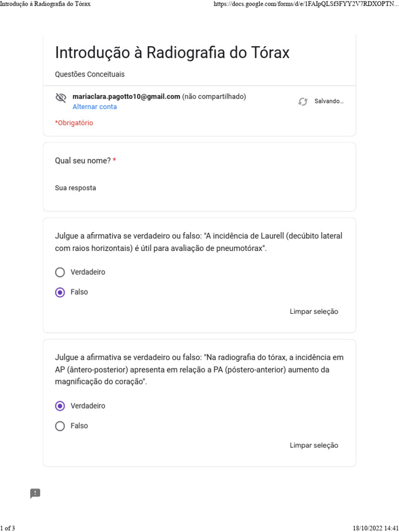Open the report problem feedback icon

35,494
